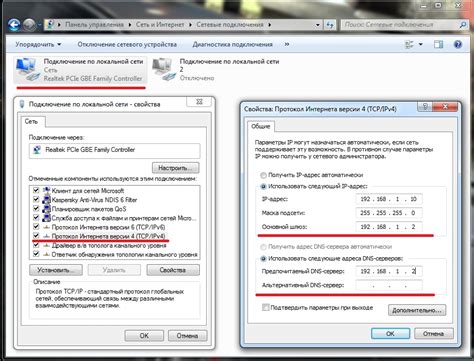Image resolution: width=474 pixels, height=361 pixels.
Task: Click the Альтернативный DNS-сервер field
Action: [x=389, y=285]
